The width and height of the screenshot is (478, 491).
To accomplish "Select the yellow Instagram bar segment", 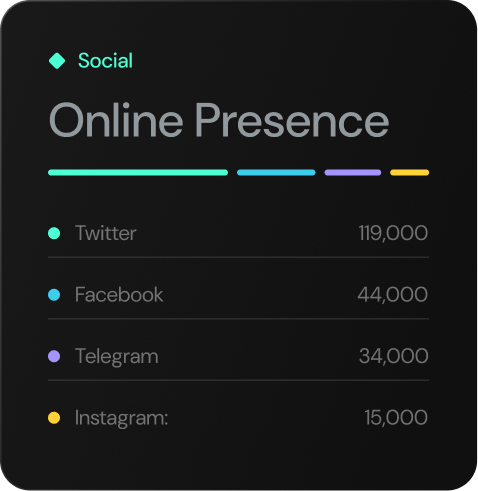I will click(409, 172).
